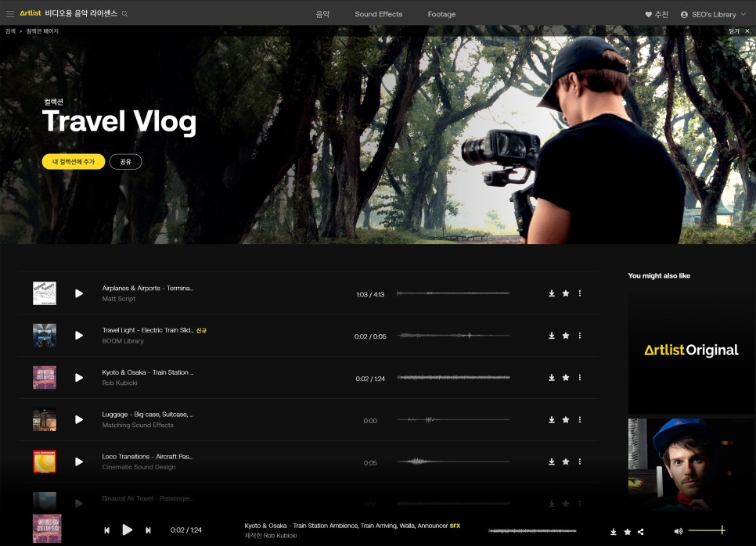Click the Artlist logo
756x546 pixels.
coord(31,13)
